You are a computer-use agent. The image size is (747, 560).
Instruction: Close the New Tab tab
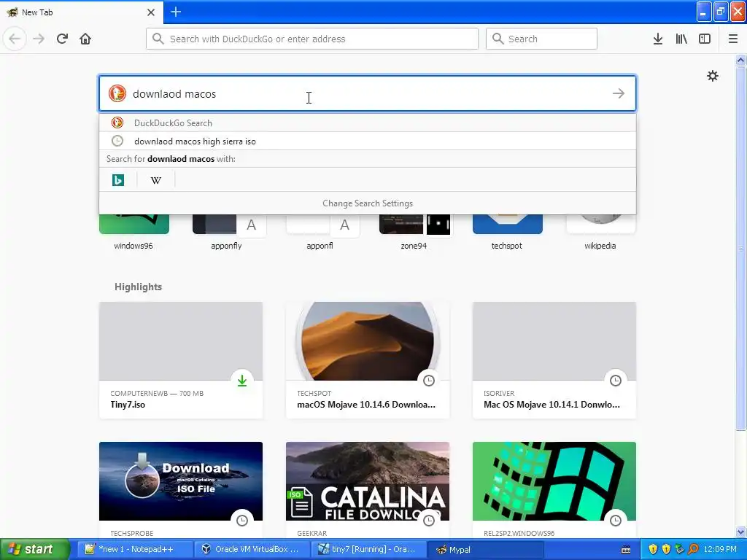pos(150,12)
